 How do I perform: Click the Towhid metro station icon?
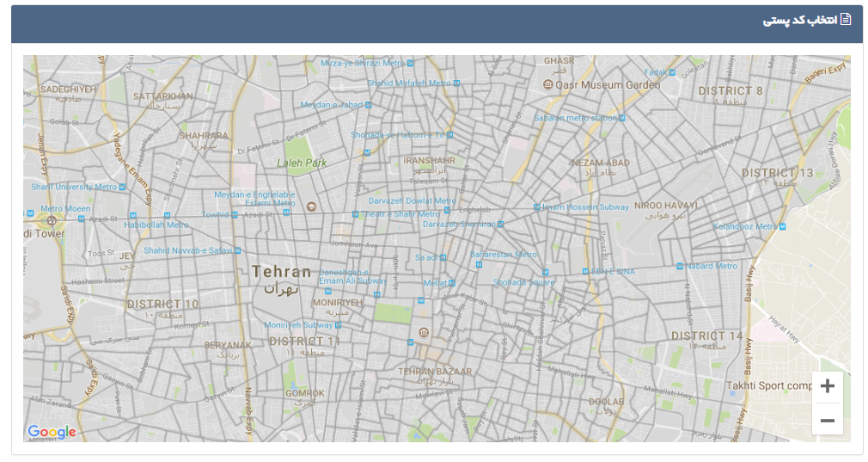235,215
